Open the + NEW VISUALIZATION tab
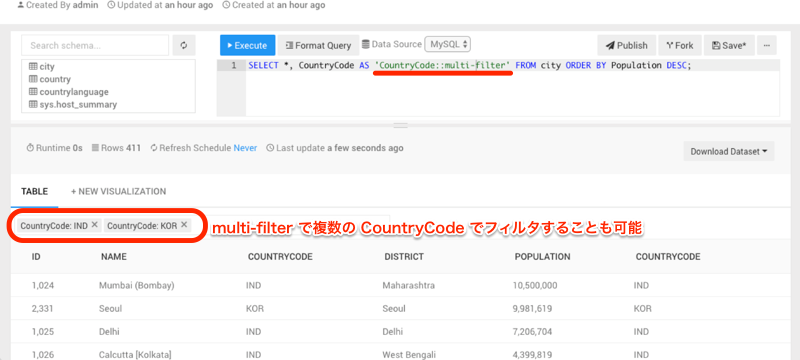 pyautogui.click(x=118, y=192)
